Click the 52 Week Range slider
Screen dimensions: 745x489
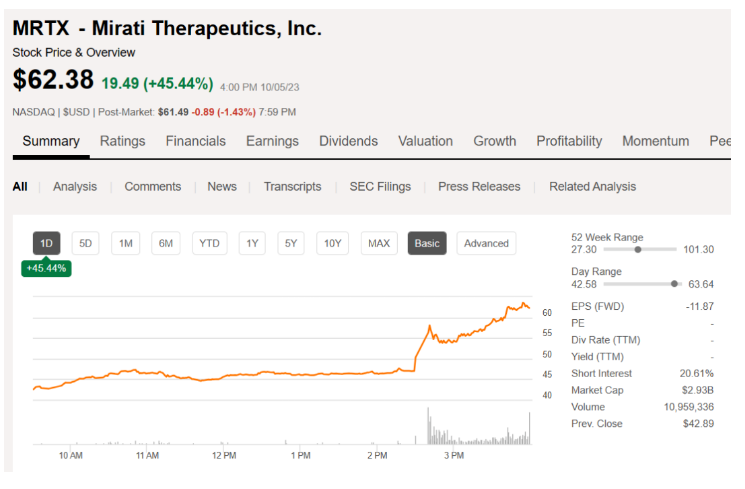[639, 249]
